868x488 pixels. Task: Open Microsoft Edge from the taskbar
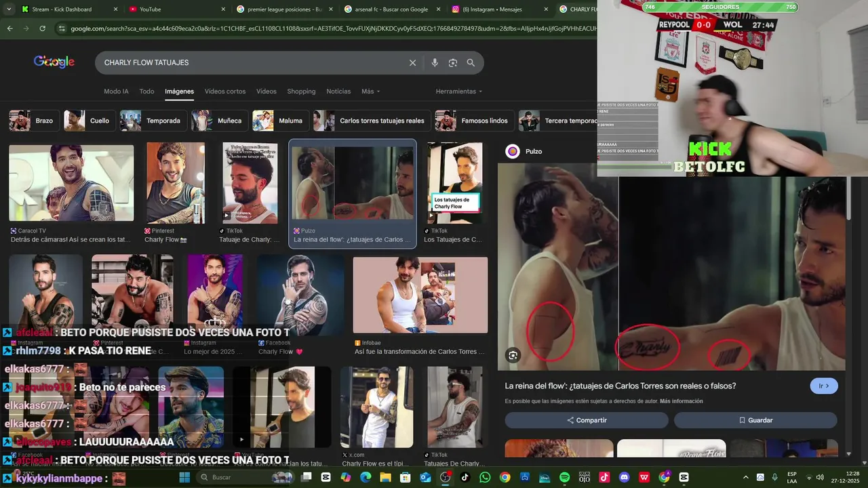coord(366,477)
